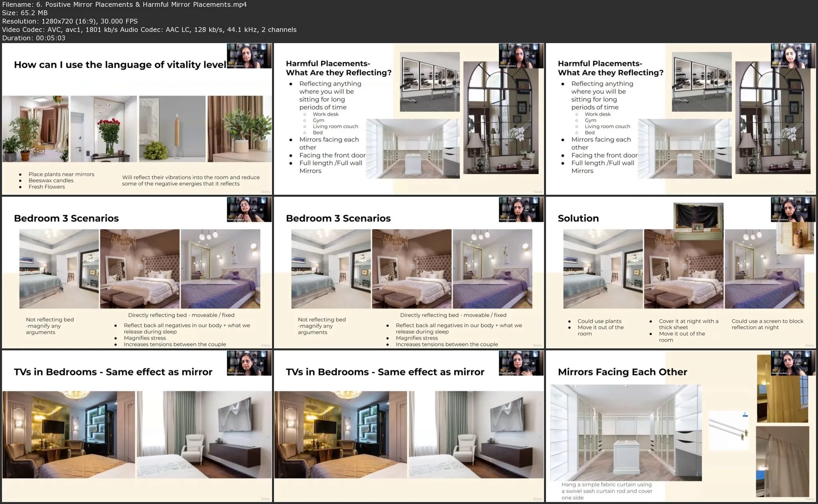
Task: Click the wooden screen photo in Solution slide
Action: click(x=794, y=238)
